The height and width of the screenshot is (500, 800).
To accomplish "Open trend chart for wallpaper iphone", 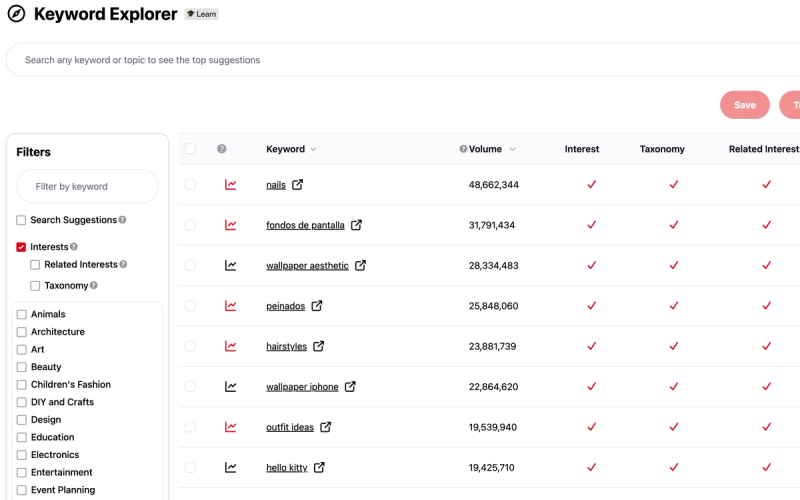I will pos(231,387).
